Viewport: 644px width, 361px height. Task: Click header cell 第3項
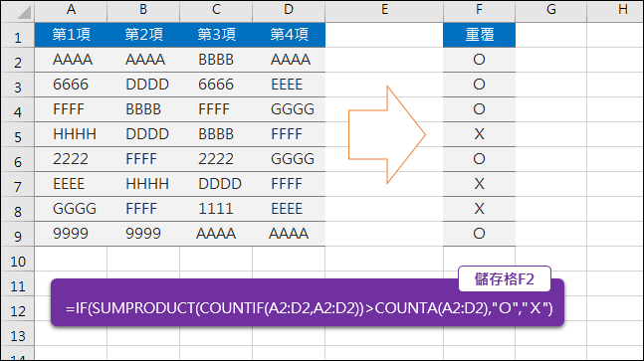[216, 35]
